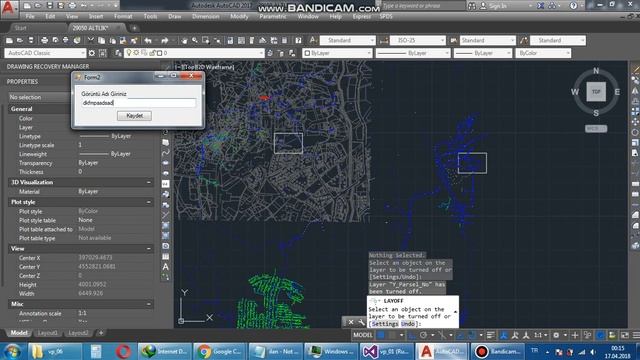
Task: Open the Visual Studio taskbar item
Action: pos(386,351)
